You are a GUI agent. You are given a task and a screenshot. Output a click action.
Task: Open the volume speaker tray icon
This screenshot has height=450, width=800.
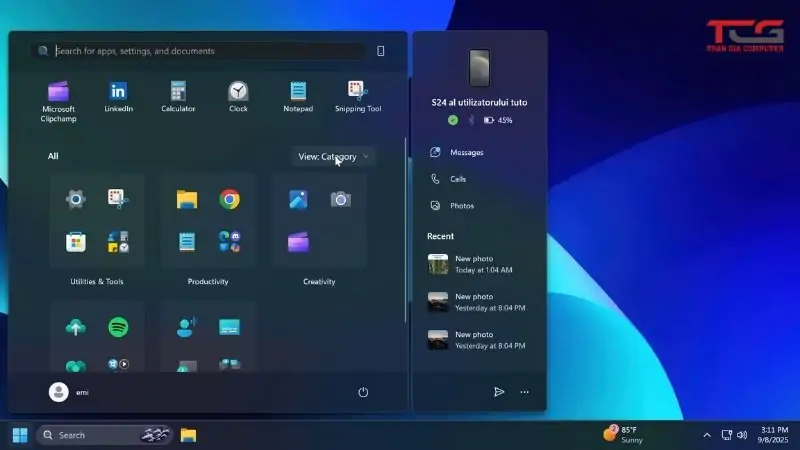(742, 435)
